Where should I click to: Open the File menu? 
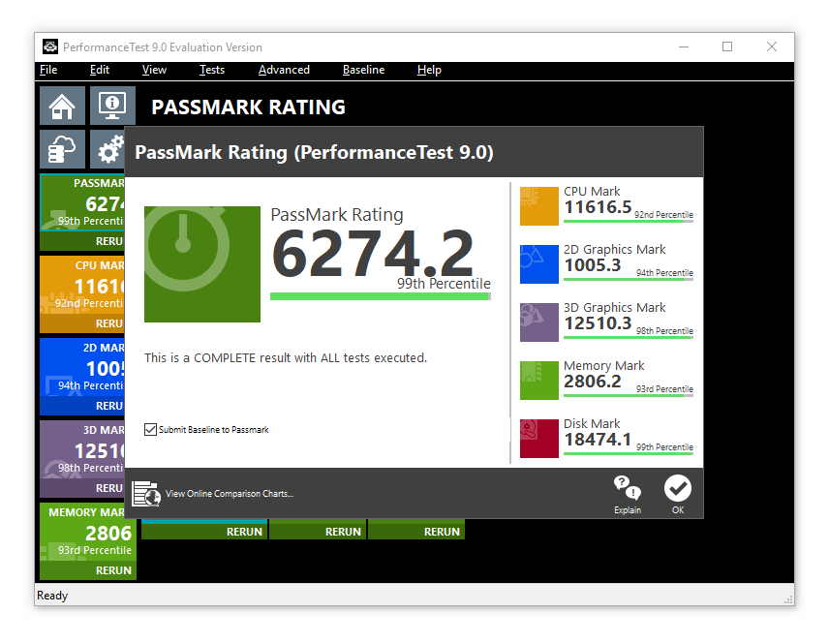48,70
